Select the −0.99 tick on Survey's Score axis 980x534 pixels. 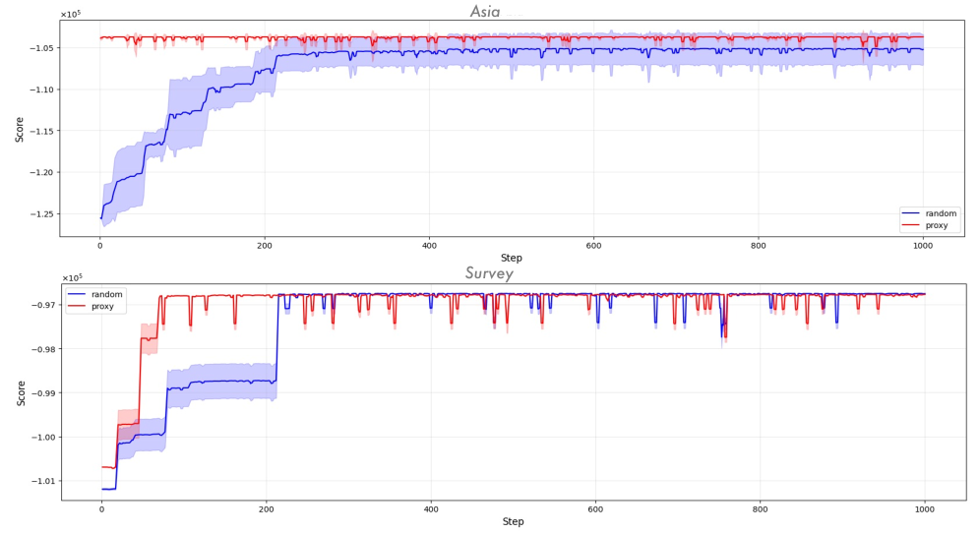(43, 392)
